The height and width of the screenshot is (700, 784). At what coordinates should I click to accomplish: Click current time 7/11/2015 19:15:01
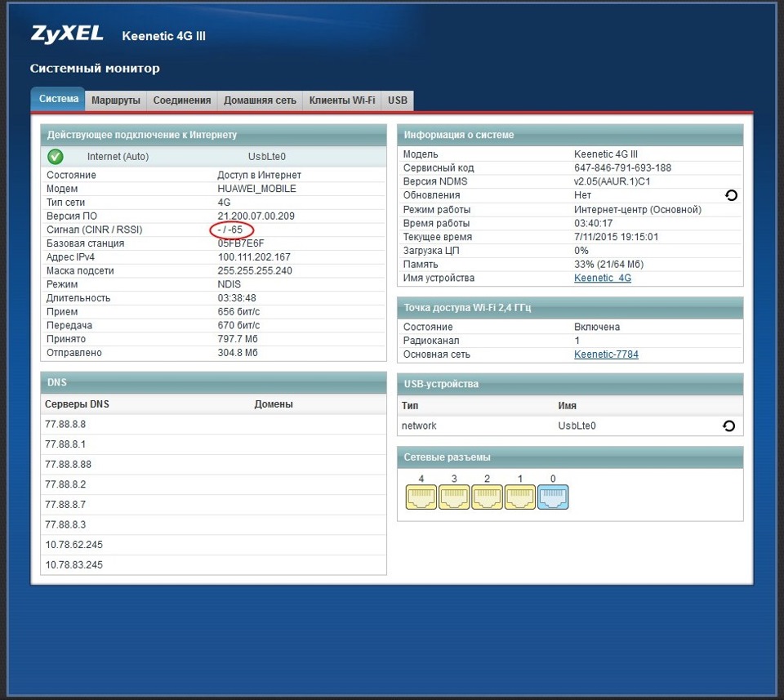tap(616, 237)
